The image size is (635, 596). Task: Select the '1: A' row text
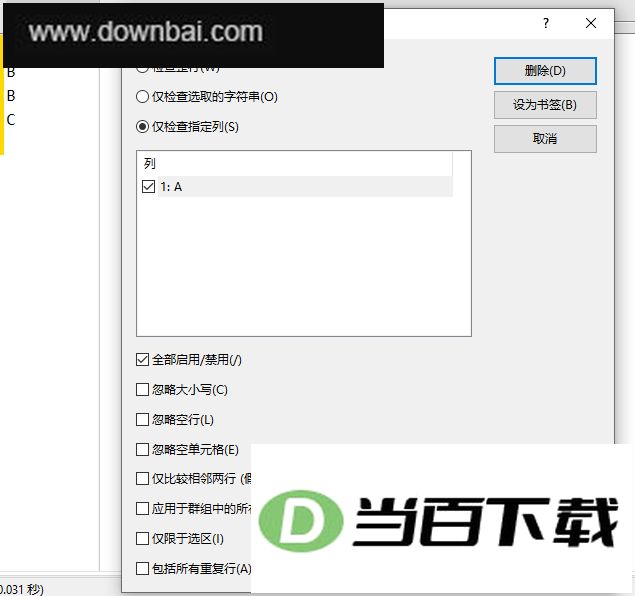pos(171,187)
